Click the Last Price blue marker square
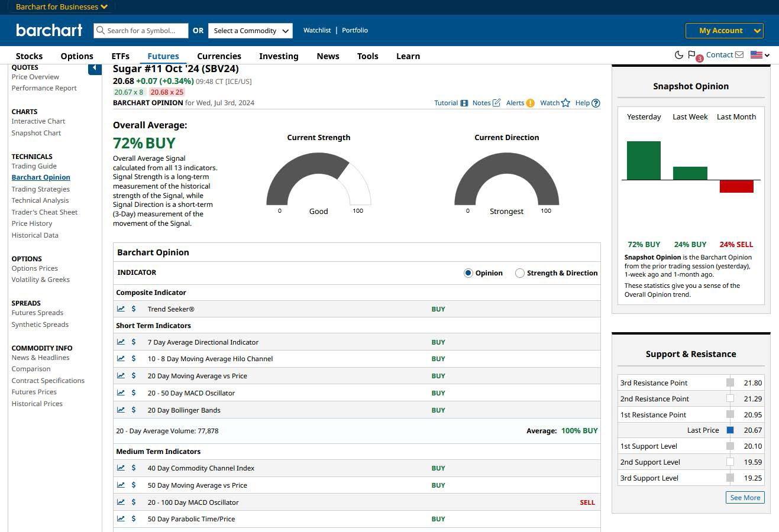 730,430
